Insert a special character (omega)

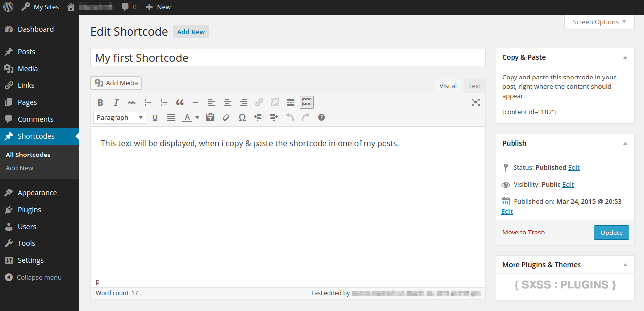(242, 117)
